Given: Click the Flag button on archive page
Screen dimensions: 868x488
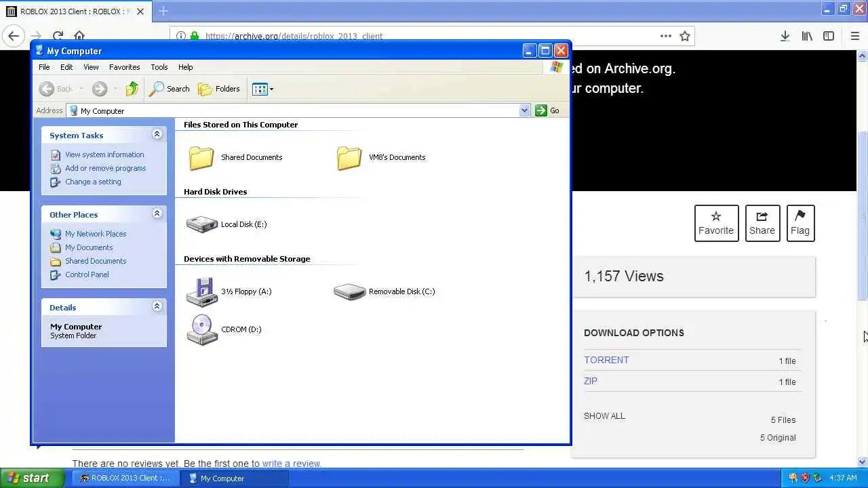Looking at the screenshot, I should point(800,223).
